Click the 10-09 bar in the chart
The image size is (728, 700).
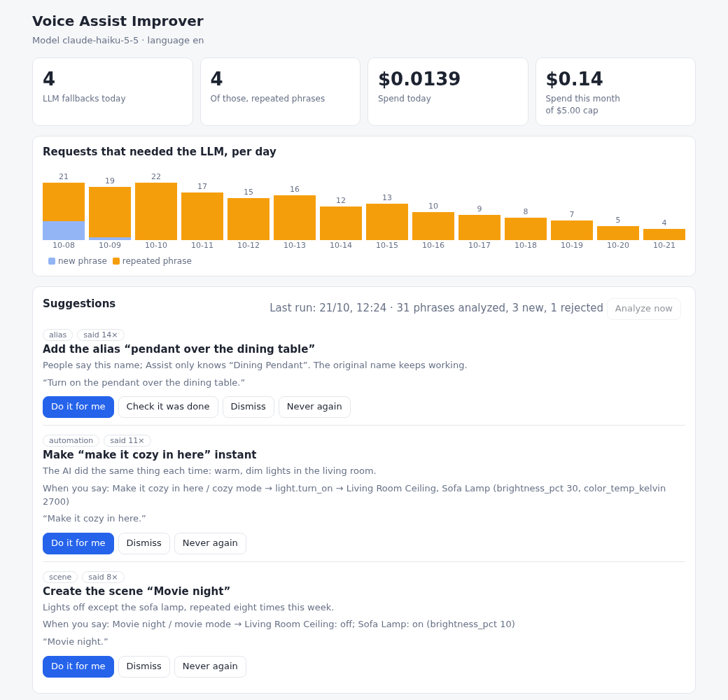tap(110, 213)
